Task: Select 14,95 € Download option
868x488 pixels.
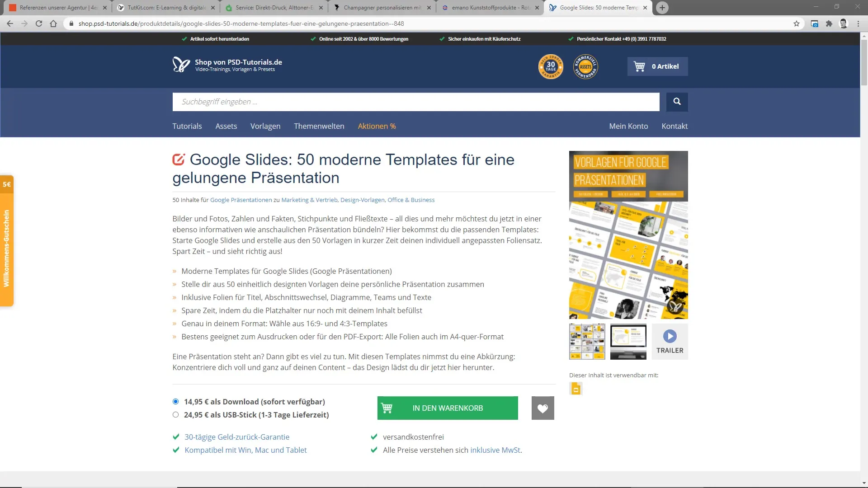Action: [176, 402]
